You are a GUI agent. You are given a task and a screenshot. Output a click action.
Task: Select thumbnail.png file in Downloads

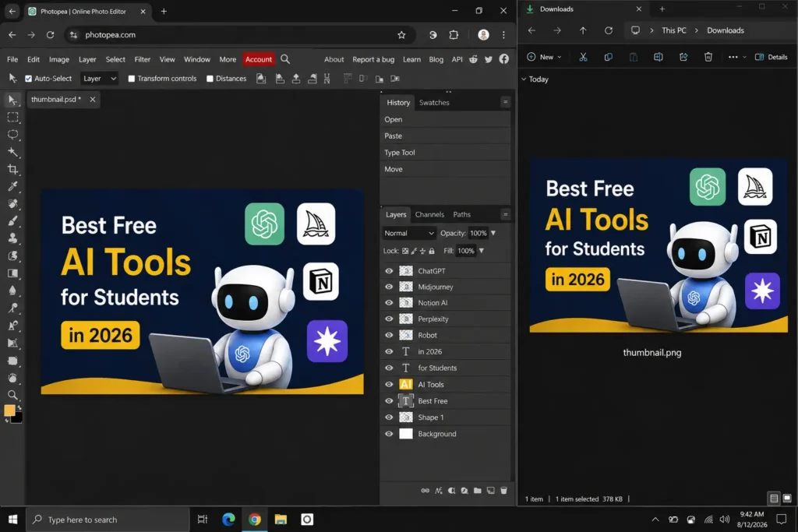658,257
